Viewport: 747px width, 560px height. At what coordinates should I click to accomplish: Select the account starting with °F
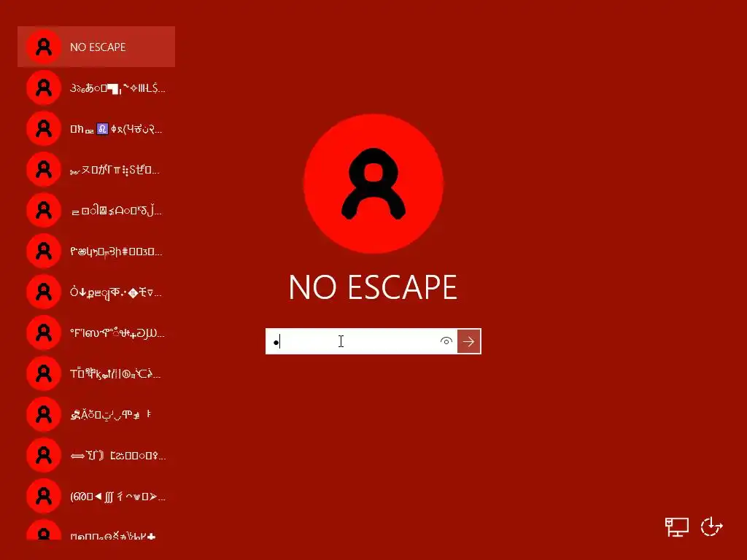[96, 332]
